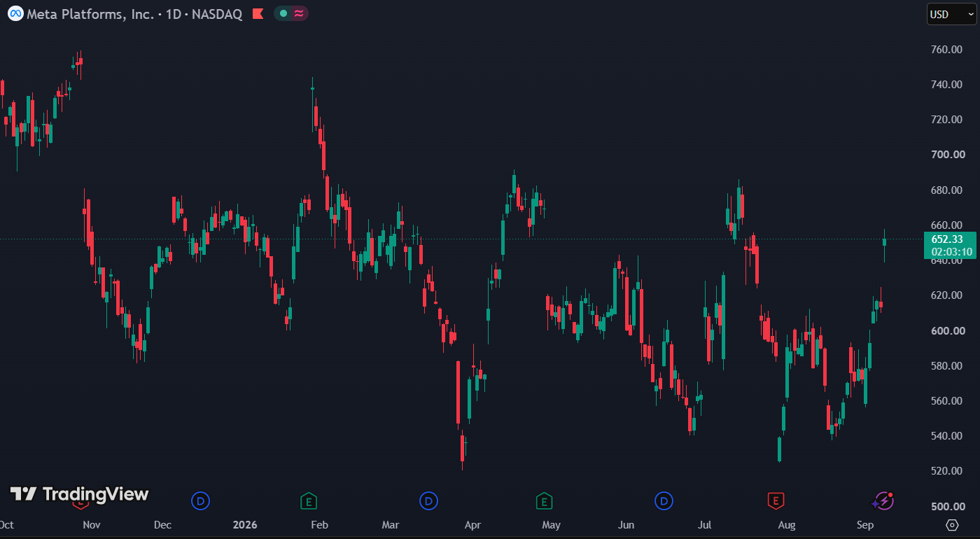The height and width of the screenshot is (539, 980).
Task: Click the Jun label on the time axis
Action: pos(626,525)
